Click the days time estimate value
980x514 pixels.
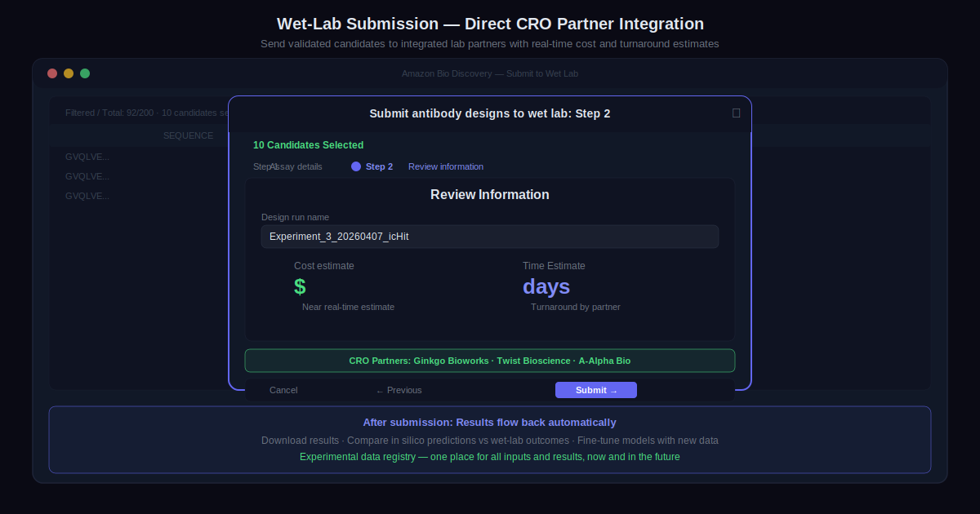pos(546,286)
